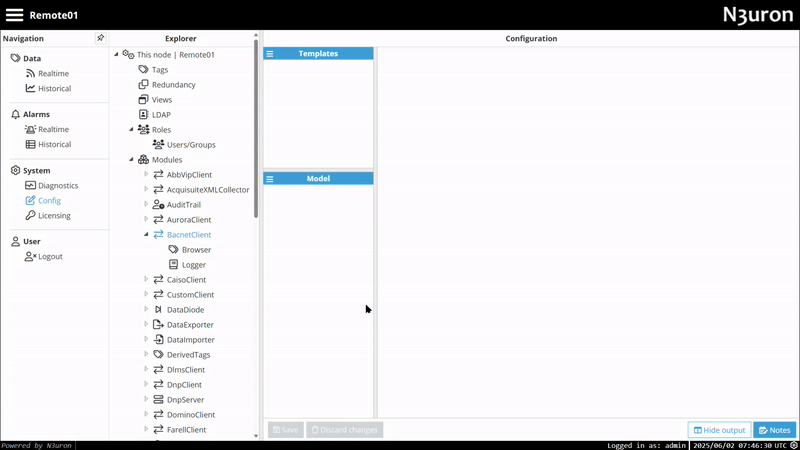
Task: Click the AuditTrail module icon
Action: (x=159, y=205)
